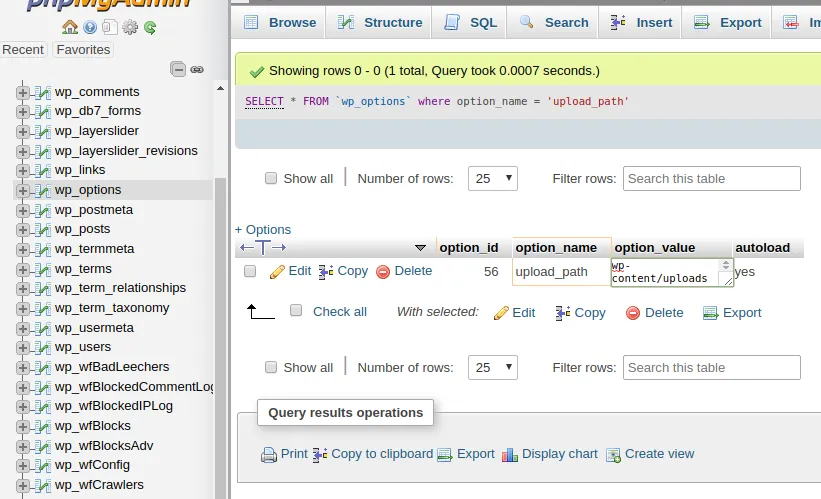Reload navigation panel green refresh icon

click(x=150, y=27)
